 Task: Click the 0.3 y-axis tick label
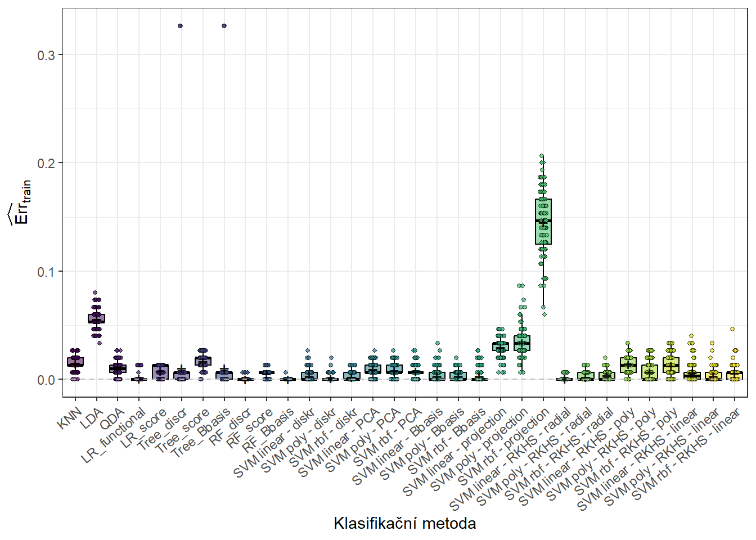pos(46,55)
